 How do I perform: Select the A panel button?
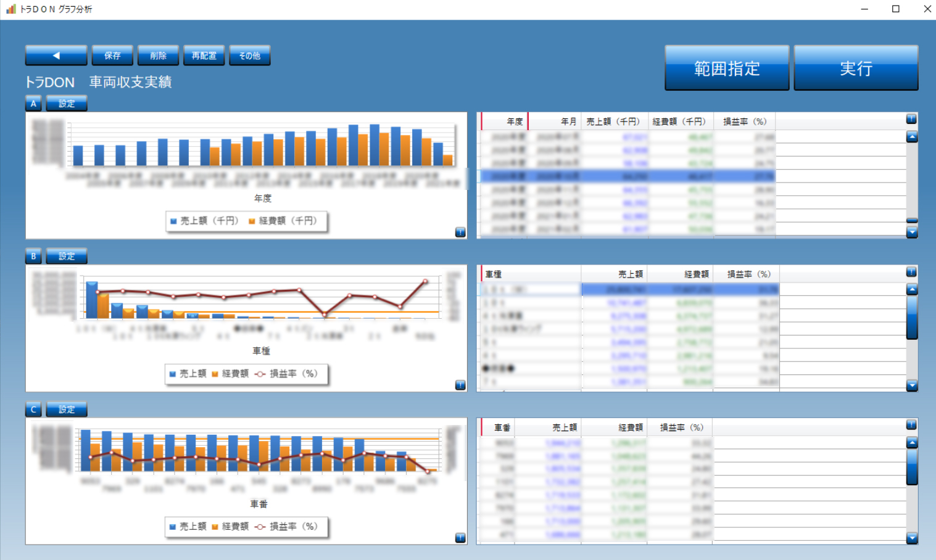coord(33,104)
